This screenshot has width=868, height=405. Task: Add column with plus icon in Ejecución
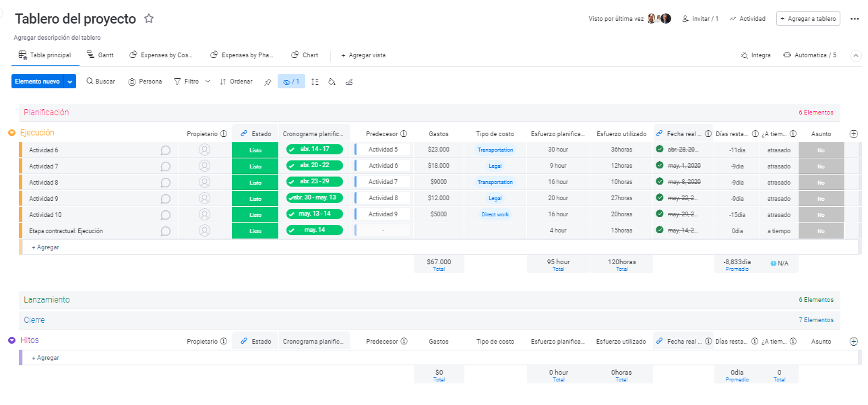(x=854, y=134)
